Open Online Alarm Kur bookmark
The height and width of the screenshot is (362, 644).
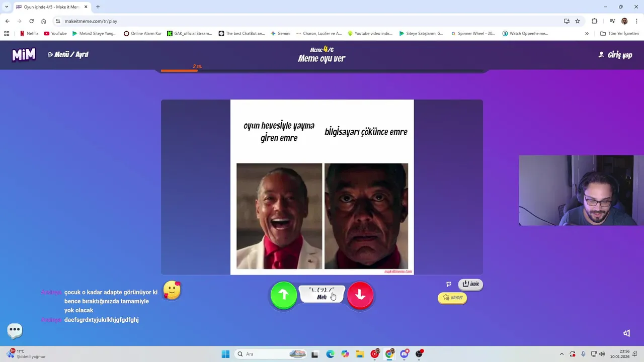(x=142, y=34)
